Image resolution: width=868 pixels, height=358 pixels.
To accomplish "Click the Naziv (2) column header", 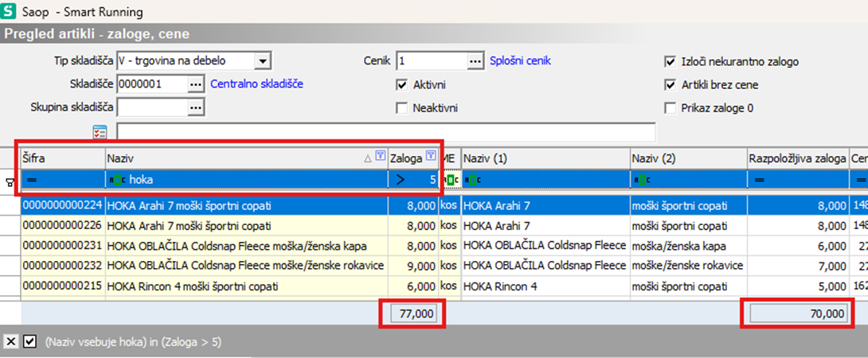I will click(688, 159).
